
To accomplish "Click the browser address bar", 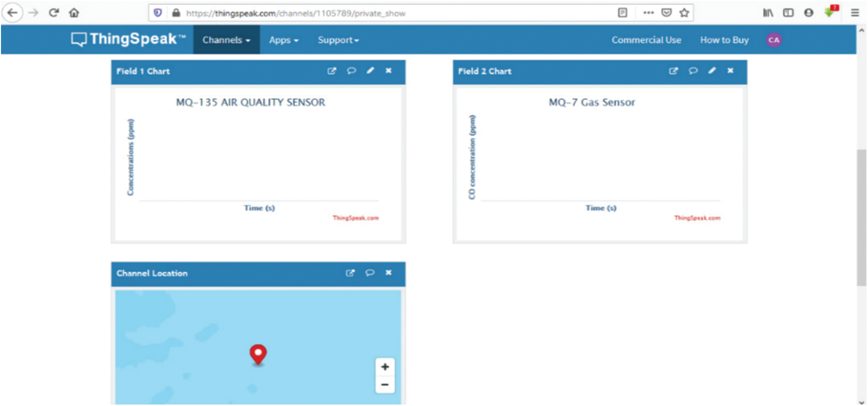I will (x=386, y=13).
